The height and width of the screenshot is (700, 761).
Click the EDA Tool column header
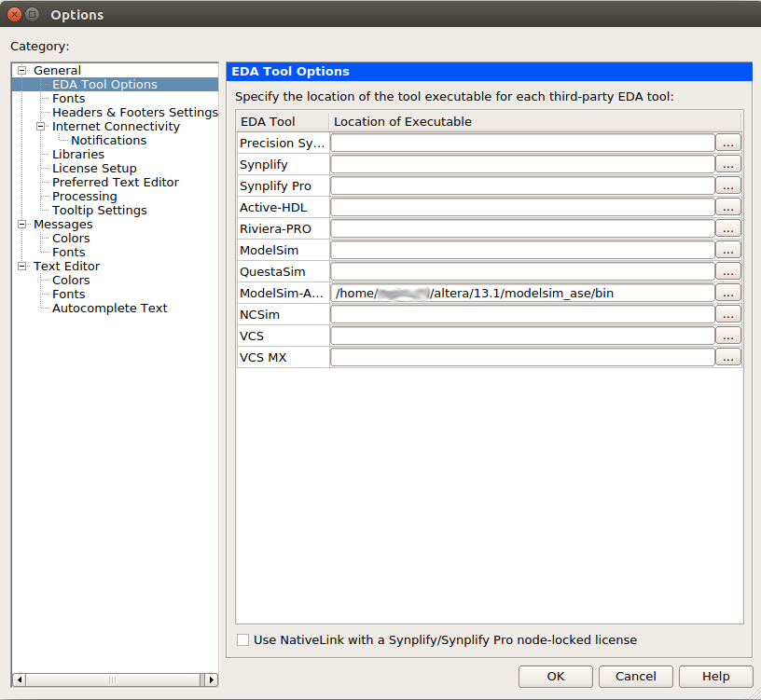[x=283, y=121]
